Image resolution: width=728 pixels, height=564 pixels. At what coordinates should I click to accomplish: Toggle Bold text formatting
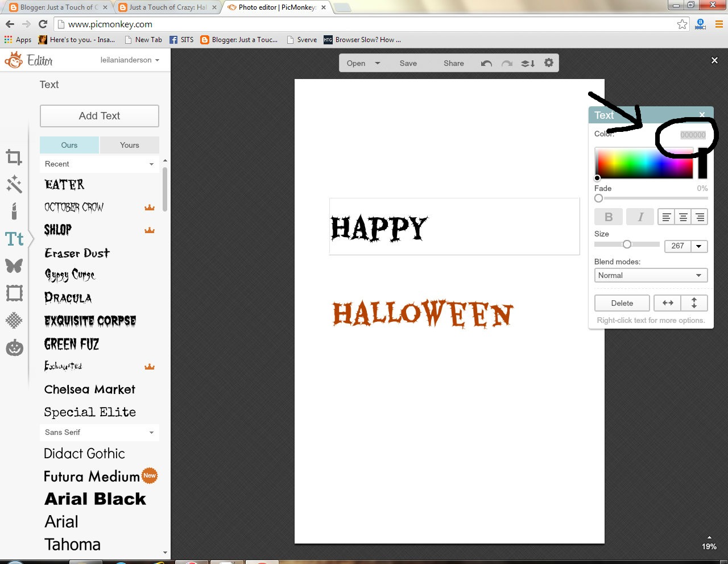click(x=609, y=217)
